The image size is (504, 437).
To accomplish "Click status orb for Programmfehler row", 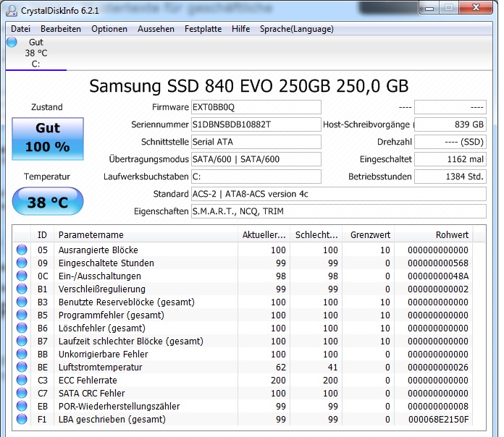I will click(x=22, y=315).
